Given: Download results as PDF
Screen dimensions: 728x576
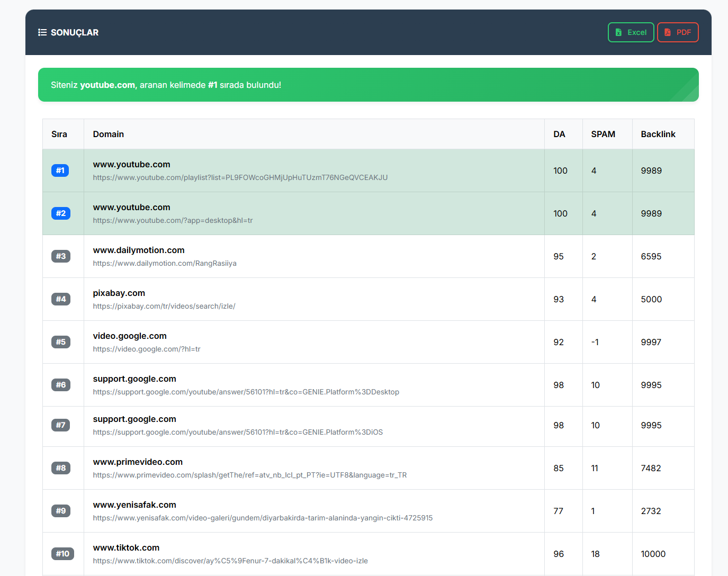Looking at the screenshot, I should point(678,32).
